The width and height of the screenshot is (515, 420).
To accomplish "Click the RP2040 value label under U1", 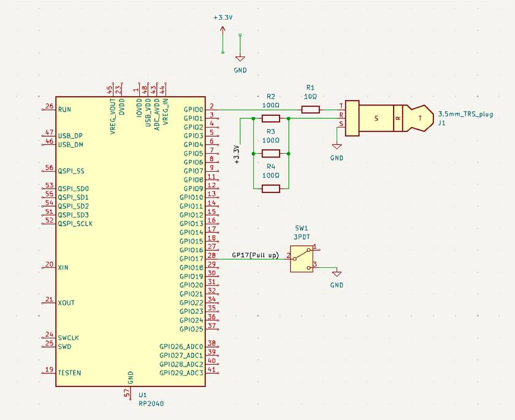I will [x=150, y=404].
